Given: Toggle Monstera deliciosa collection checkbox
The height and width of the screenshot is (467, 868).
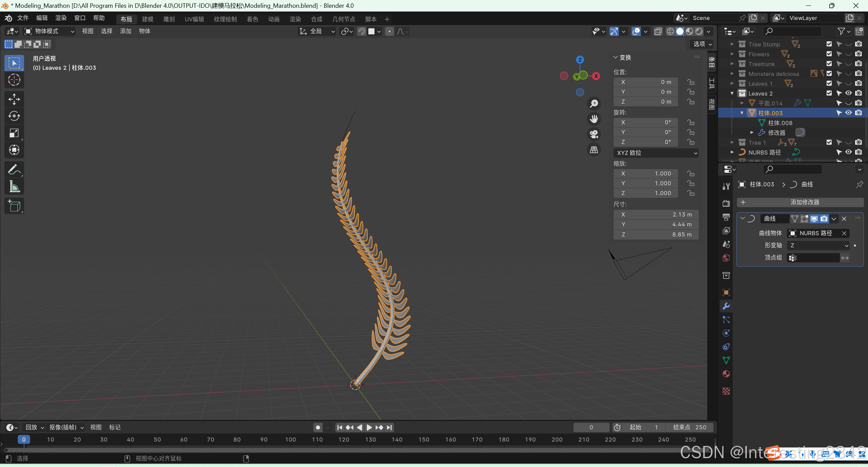Looking at the screenshot, I should [829, 74].
